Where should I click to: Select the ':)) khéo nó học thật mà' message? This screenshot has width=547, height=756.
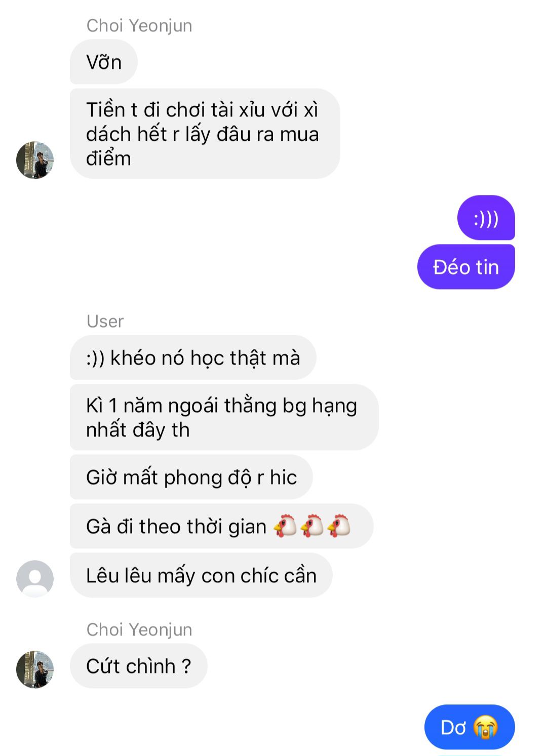(193, 357)
